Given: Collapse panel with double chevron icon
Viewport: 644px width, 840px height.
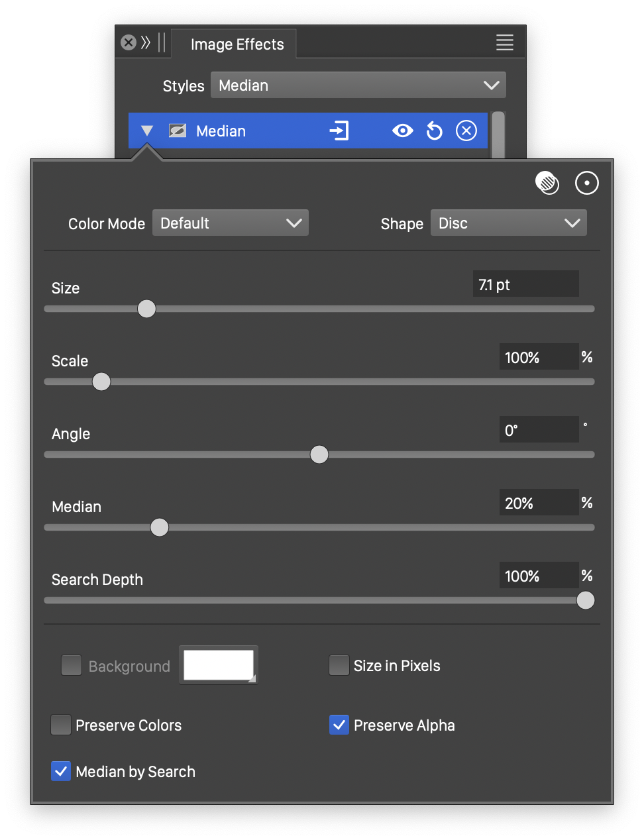Looking at the screenshot, I should point(146,43).
